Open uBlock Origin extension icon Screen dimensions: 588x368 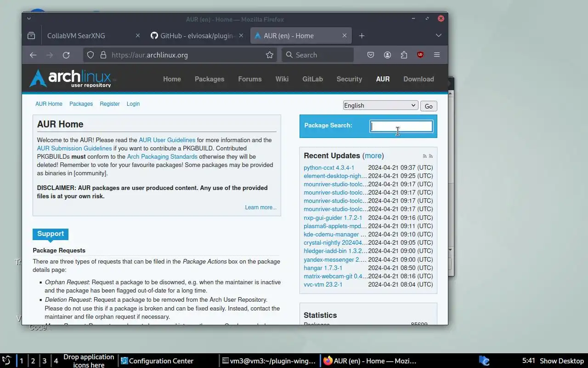click(420, 55)
